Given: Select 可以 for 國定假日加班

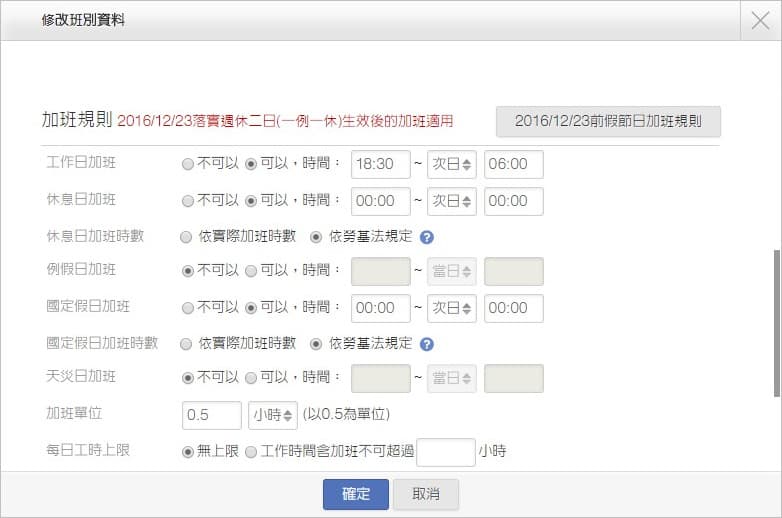Looking at the screenshot, I should pyautogui.click(x=251, y=308).
